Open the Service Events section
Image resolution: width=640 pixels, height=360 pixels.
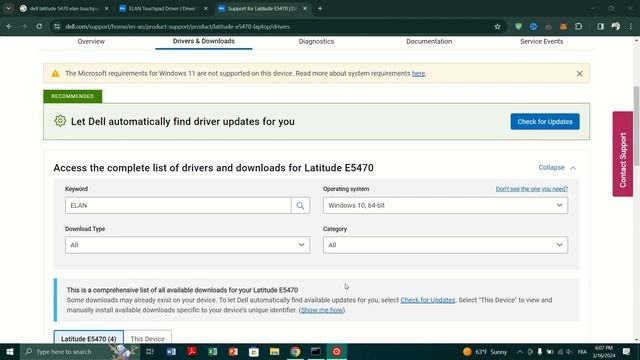pos(542,42)
